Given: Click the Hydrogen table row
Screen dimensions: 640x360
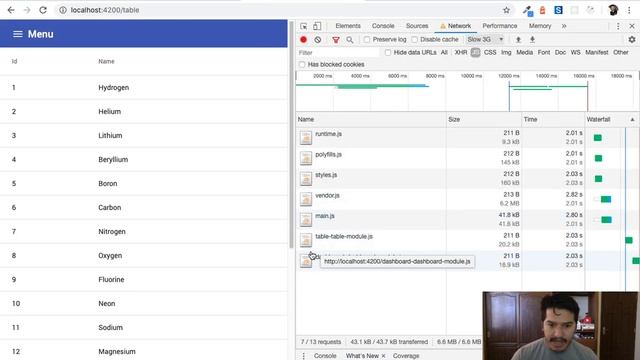Looking at the screenshot, I should (144, 87).
